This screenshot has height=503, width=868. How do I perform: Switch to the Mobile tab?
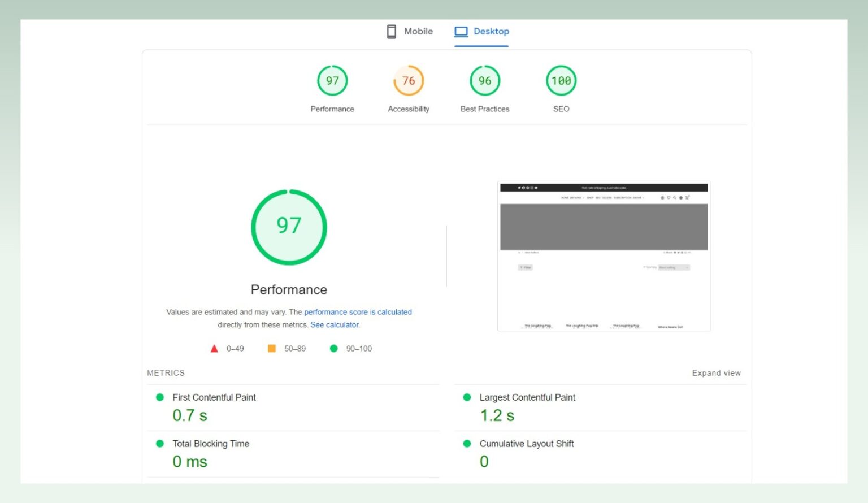410,32
